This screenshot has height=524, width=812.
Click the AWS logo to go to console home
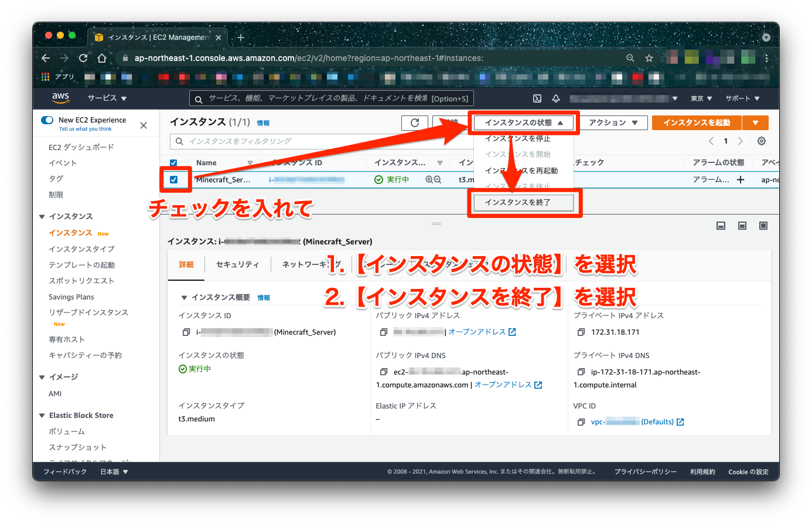[x=60, y=98]
